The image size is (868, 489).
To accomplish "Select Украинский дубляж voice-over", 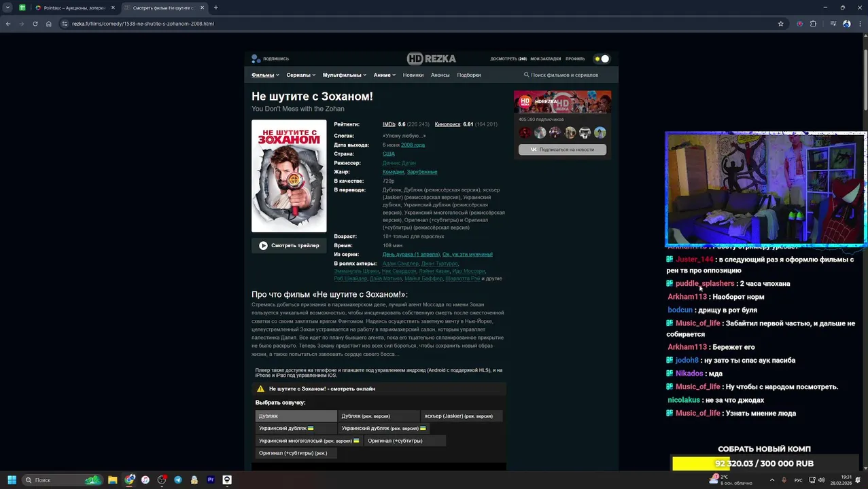I will 296,429.
